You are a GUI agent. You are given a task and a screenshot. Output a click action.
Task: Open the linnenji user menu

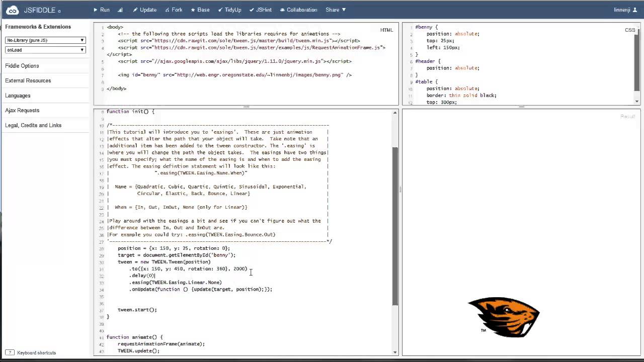(x=625, y=10)
